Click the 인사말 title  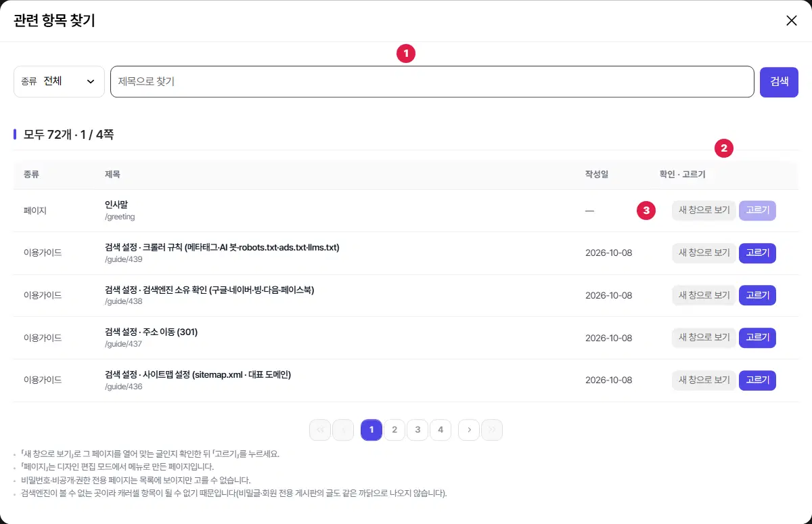118,205
